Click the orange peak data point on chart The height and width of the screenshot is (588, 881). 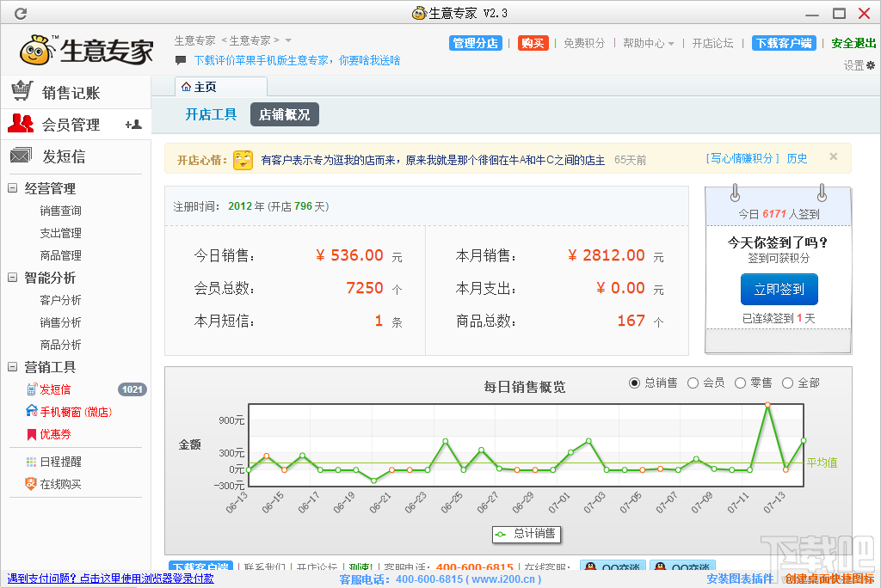(767, 404)
